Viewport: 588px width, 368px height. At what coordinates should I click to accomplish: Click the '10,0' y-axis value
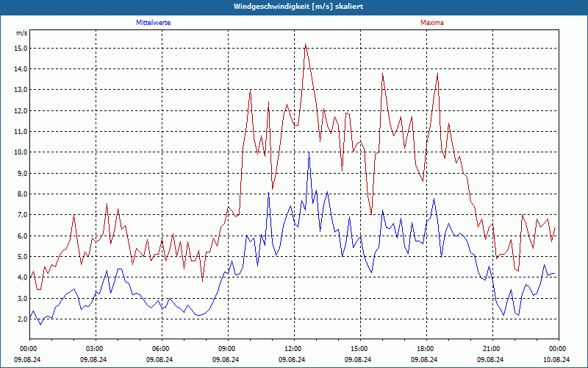tap(21, 152)
